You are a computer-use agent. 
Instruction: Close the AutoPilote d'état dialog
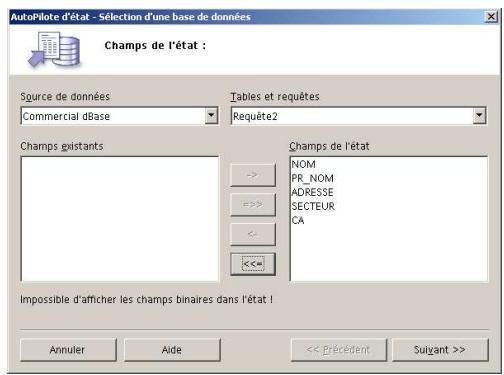pyautogui.click(x=491, y=16)
